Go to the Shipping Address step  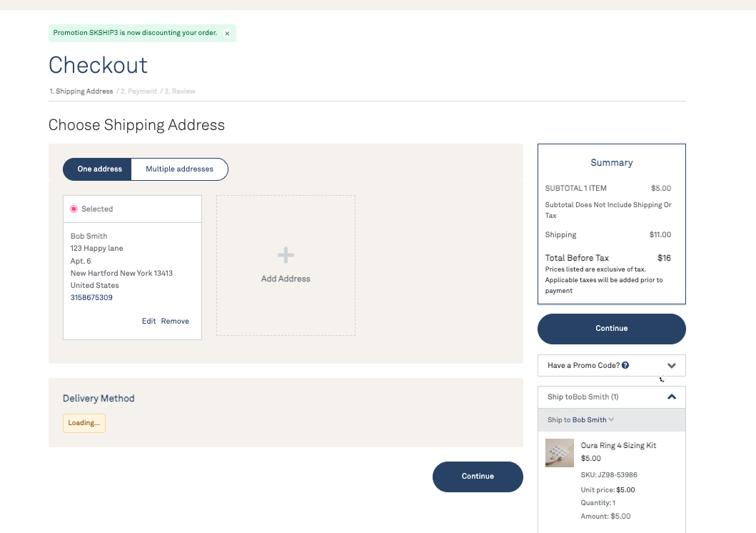click(x=81, y=91)
